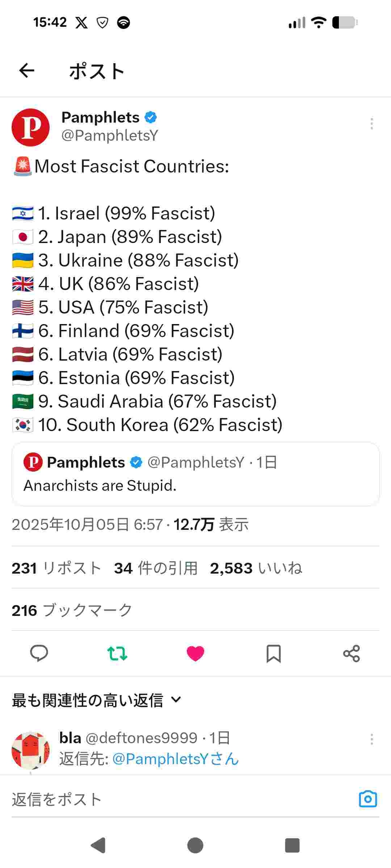Bookmark the post with the bookmark icon
The image size is (391, 868).
[x=273, y=653]
